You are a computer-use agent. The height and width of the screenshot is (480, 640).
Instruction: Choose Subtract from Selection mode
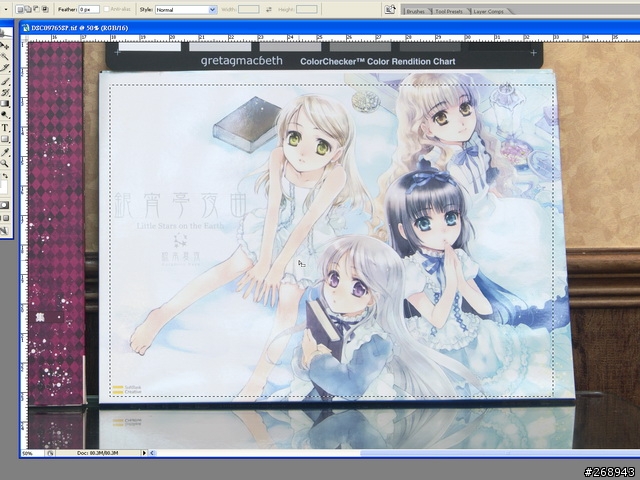coord(36,9)
